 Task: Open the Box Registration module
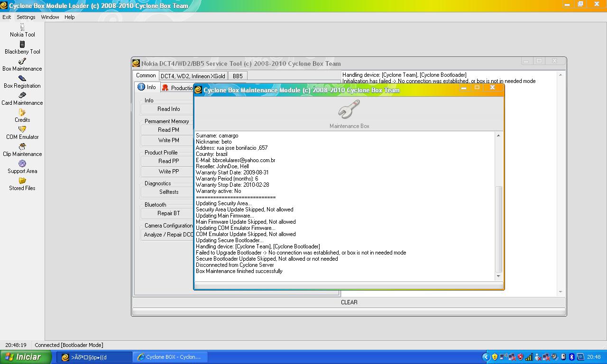22,82
